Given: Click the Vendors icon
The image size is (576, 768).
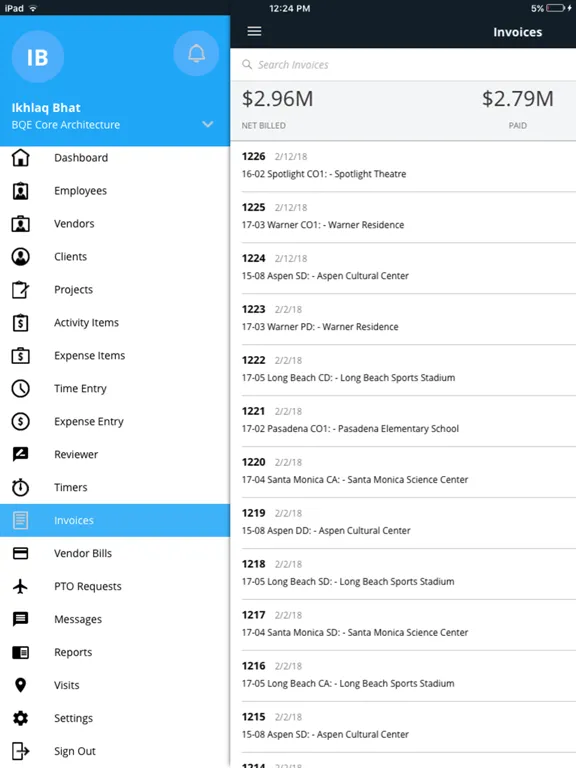Looking at the screenshot, I should [x=21, y=224].
